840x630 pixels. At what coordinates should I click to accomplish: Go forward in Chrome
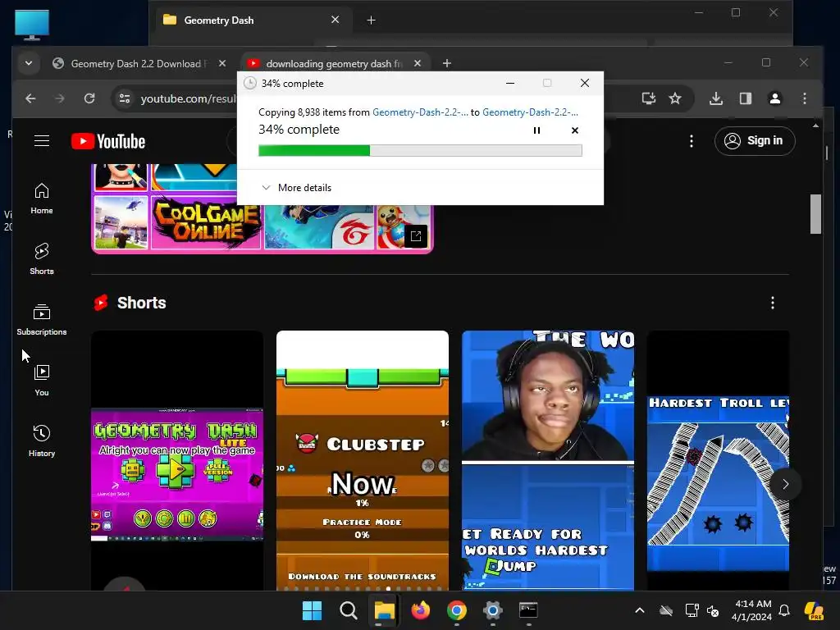[x=59, y=98]
